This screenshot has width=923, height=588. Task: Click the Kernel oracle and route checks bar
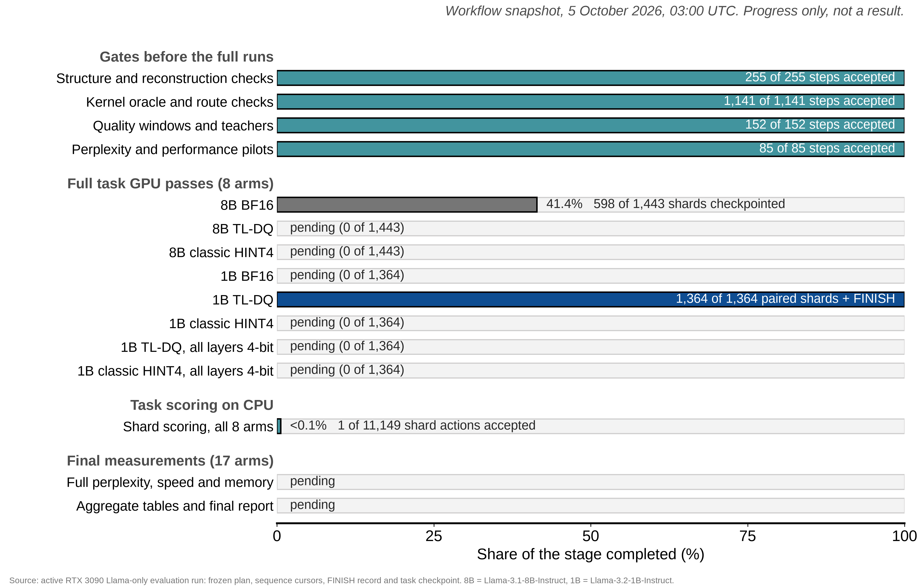click(590, 102)
